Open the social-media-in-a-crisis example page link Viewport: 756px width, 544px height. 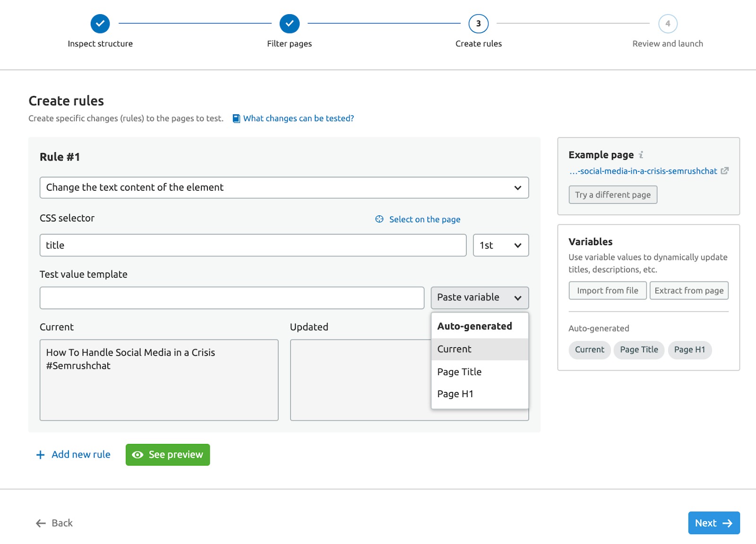643,171
